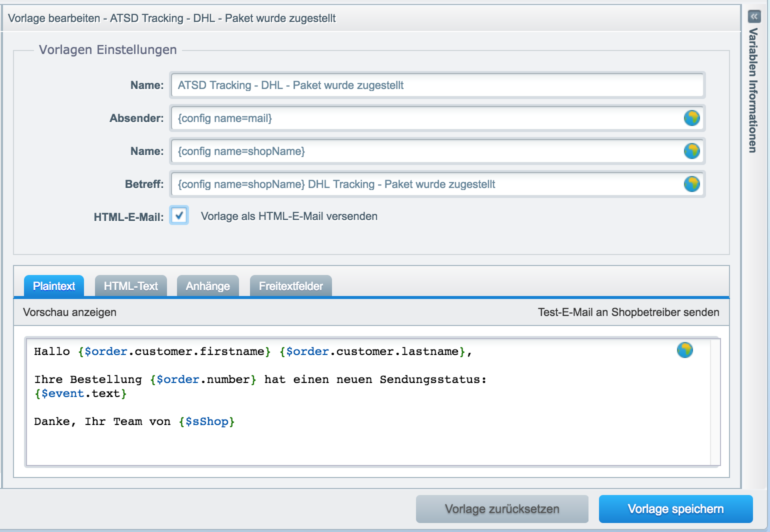The image size is (770, 532).
Task: Click Vorschau anzeigen
Action: coord(69,312)
